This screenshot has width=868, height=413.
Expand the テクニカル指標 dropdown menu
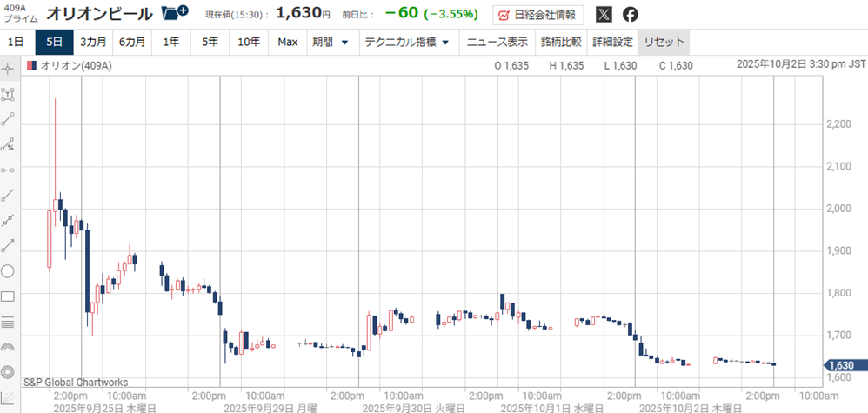pos(407,42)
